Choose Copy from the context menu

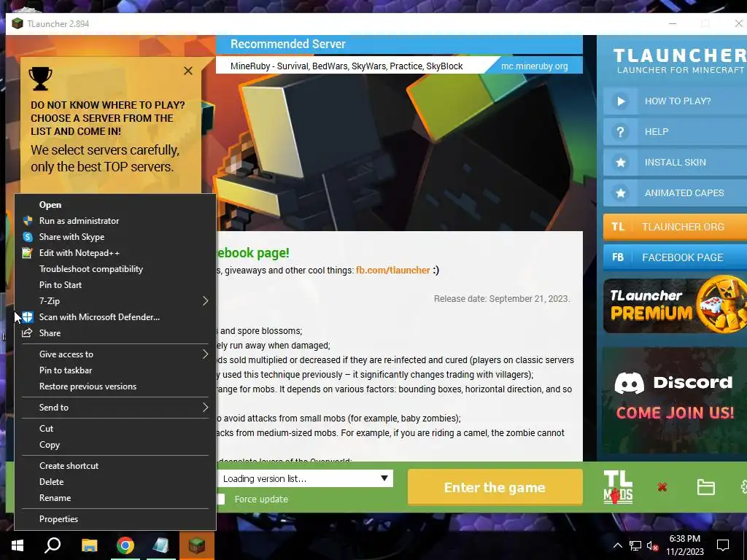point(115,445)
